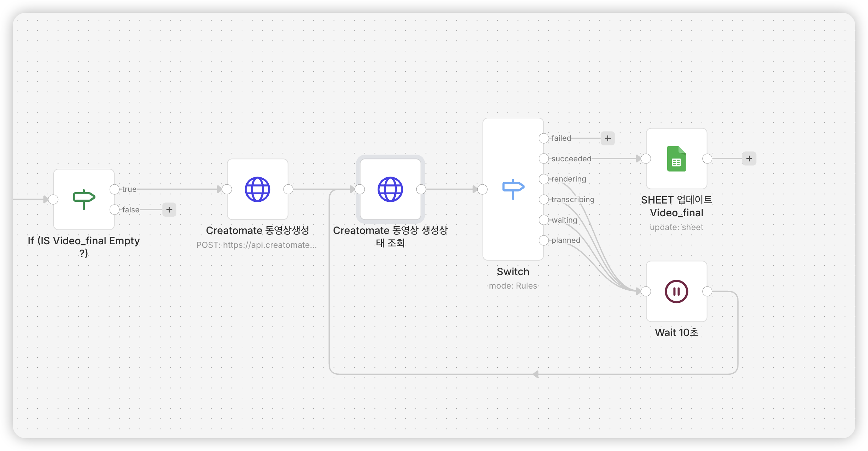The image size is (868, 451).
Task: Add node after the SHEET update node
Action: (x=749, y=158)
